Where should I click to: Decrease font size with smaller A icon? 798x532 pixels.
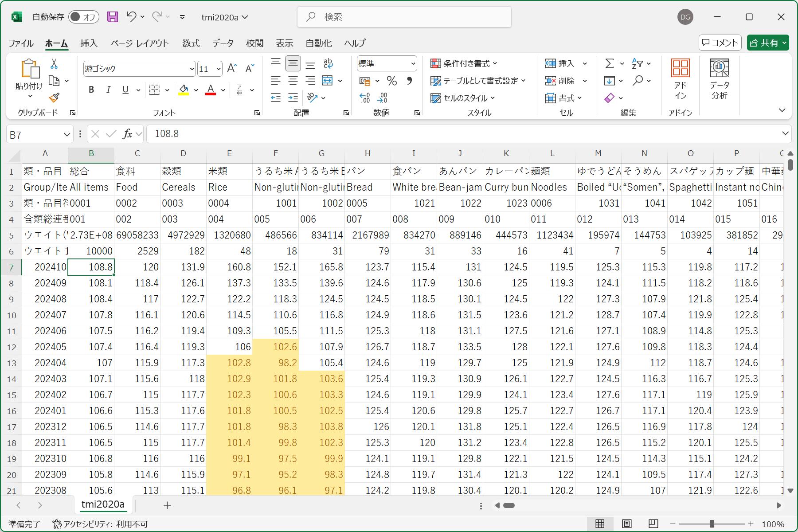[250, 68]
